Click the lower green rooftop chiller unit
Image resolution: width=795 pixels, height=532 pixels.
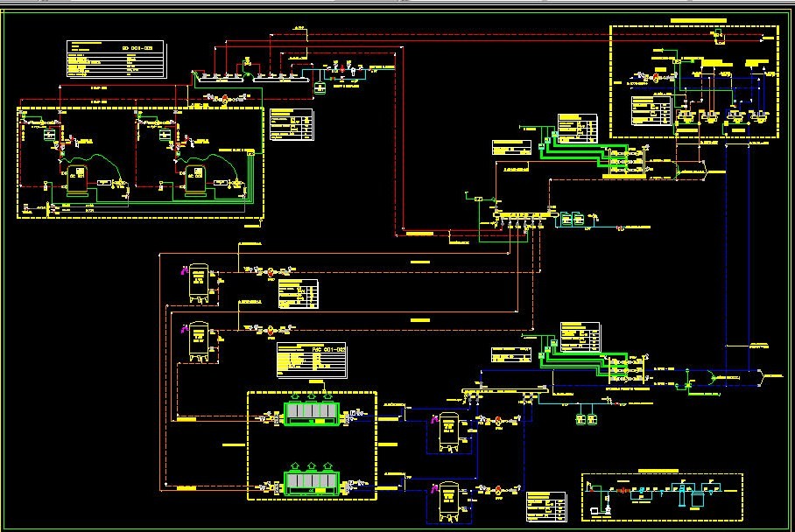coord(313,483)
